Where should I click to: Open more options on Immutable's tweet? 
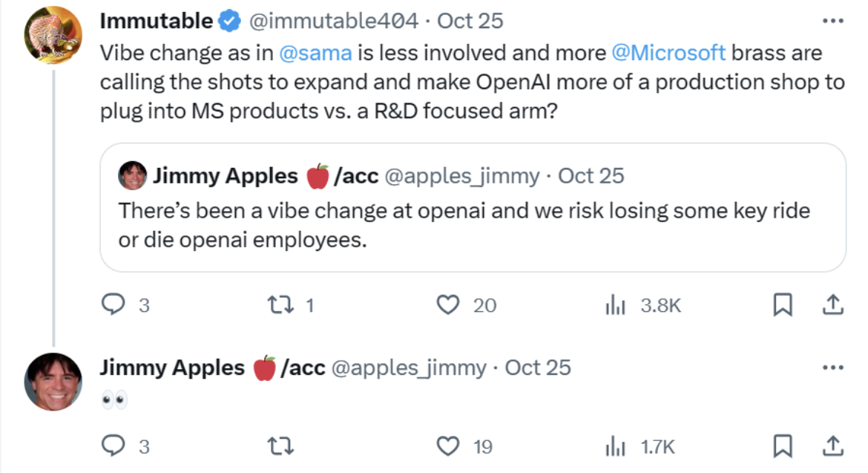(x=833, y=22)
